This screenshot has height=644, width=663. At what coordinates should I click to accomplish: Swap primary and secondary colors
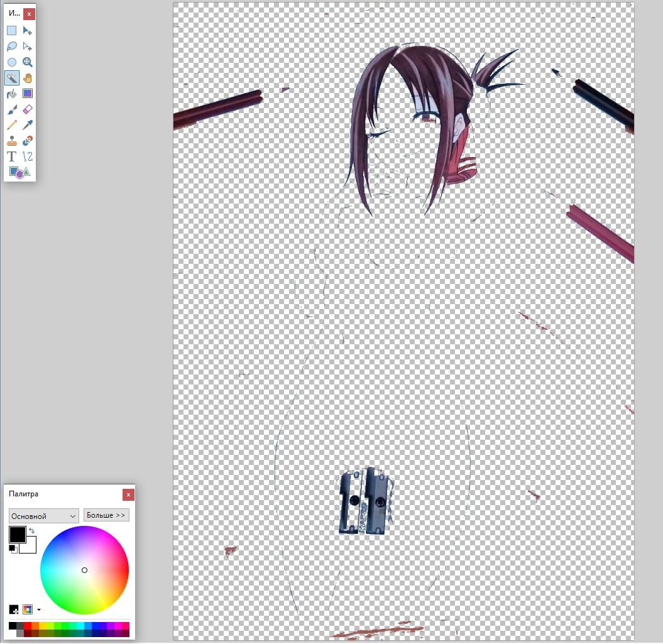coord(31,530)
